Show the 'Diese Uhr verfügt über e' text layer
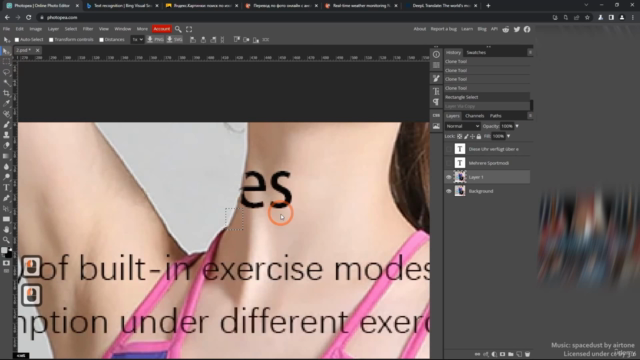This screenshot has height=360, width=640. pos(449,149)
